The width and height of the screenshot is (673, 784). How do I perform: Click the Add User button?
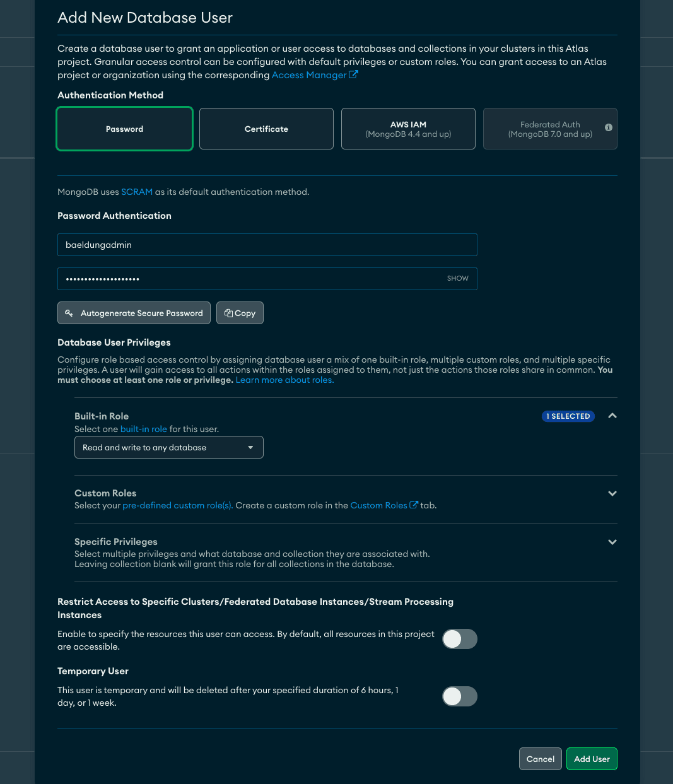pos(592,759)
